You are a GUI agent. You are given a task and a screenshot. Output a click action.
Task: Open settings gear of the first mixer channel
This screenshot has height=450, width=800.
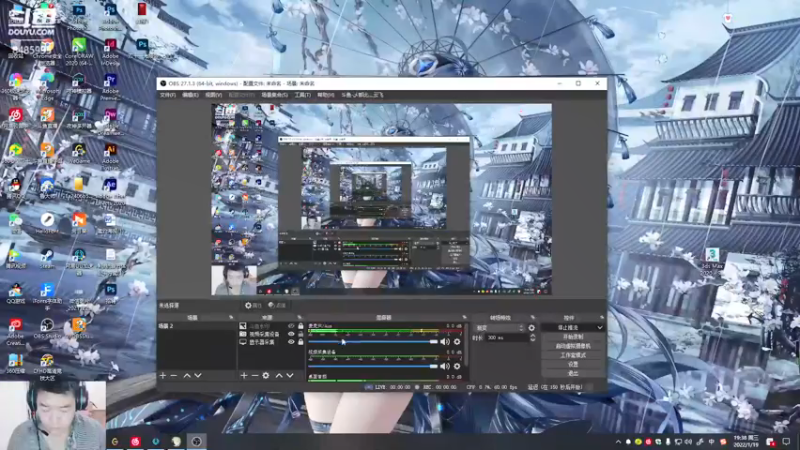coord(457,342)
